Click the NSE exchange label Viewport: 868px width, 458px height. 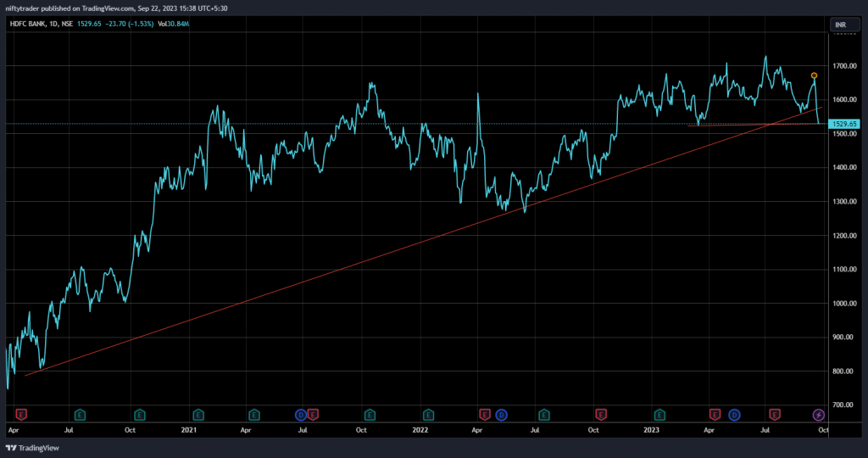pyautogui.click(x=67, y=24)
